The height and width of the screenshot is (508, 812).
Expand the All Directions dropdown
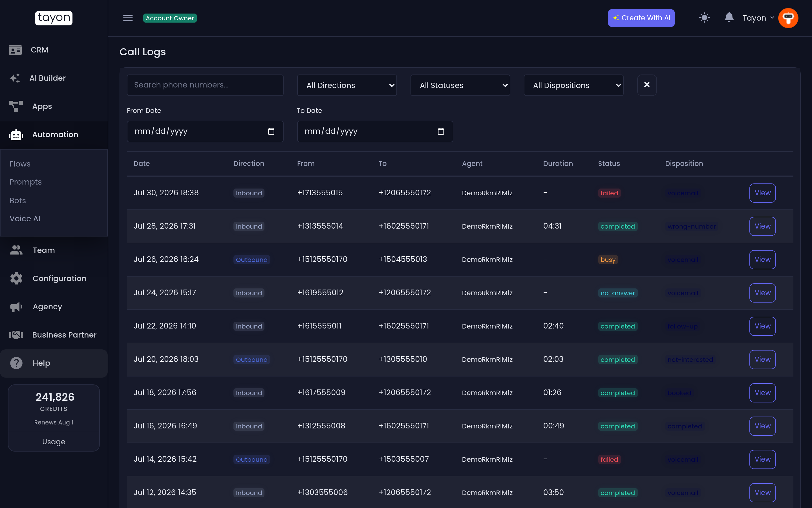(x=347, y=85)
